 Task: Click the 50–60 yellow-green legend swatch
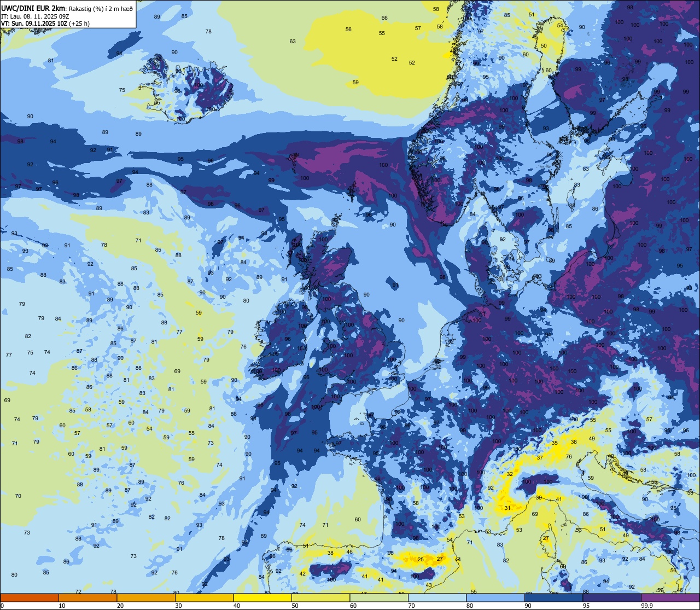coord(320,597)
